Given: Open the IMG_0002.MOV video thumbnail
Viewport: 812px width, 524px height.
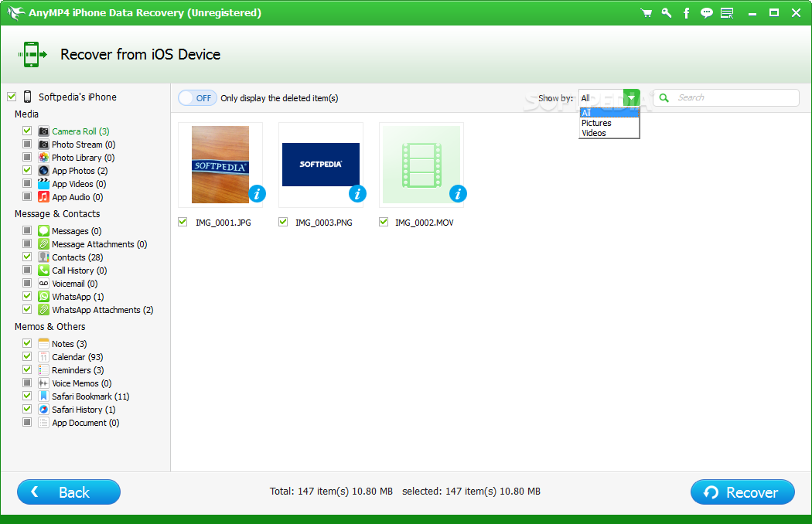Looking at the screenshot, I should (421, 165).
